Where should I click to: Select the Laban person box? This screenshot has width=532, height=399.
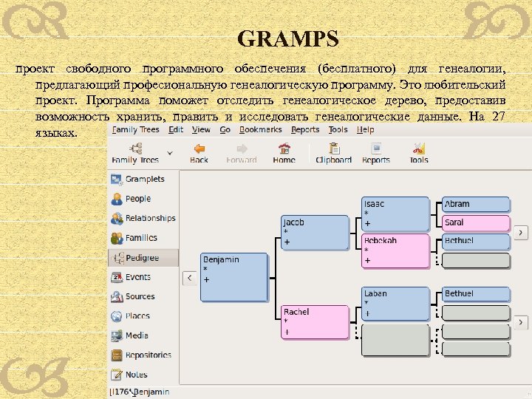pyautogui.click(x=395, y=304)
